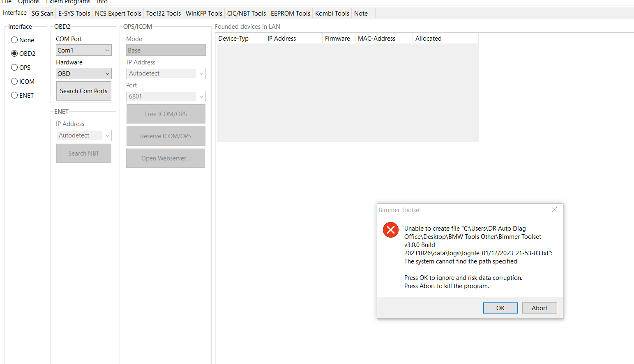Click the "Founded devices in LAN" label

[247, 27]
